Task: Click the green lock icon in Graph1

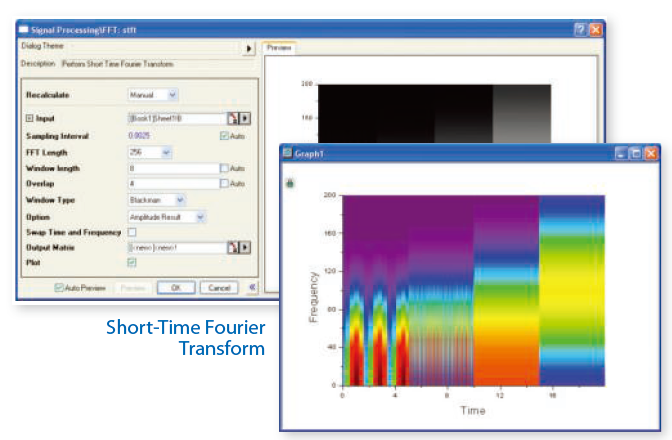Action: (x=291, y=183)
